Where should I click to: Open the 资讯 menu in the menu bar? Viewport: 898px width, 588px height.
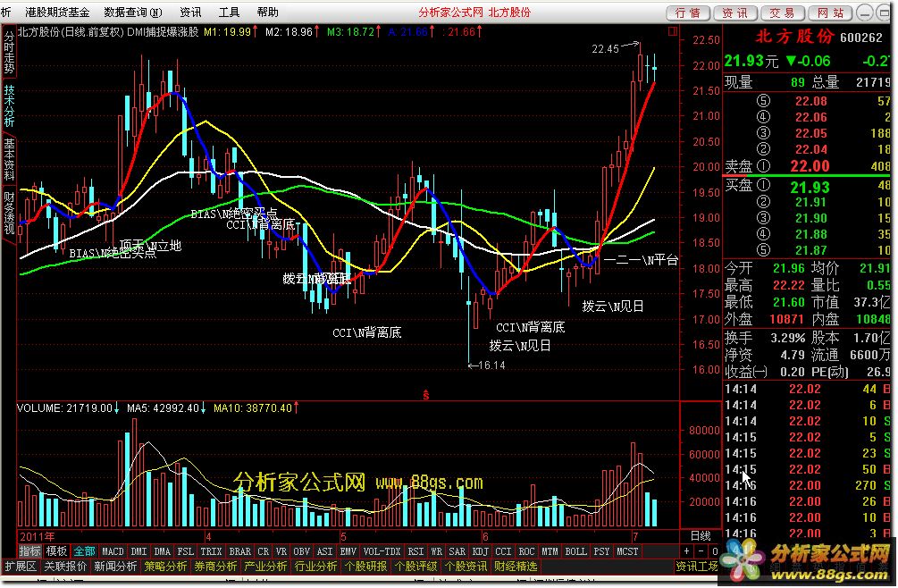pyautogui.click(x=190, y=12)
